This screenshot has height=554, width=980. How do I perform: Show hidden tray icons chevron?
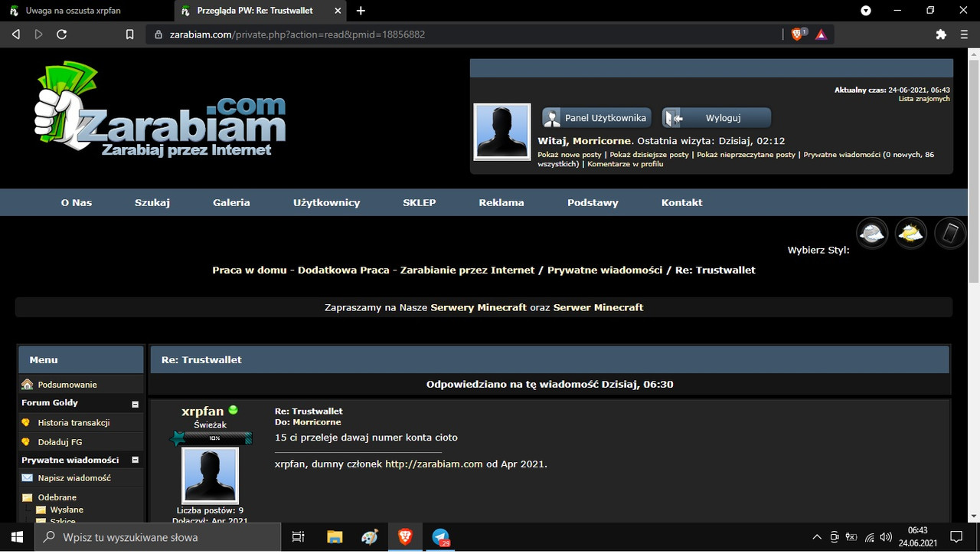coord(817,537)
